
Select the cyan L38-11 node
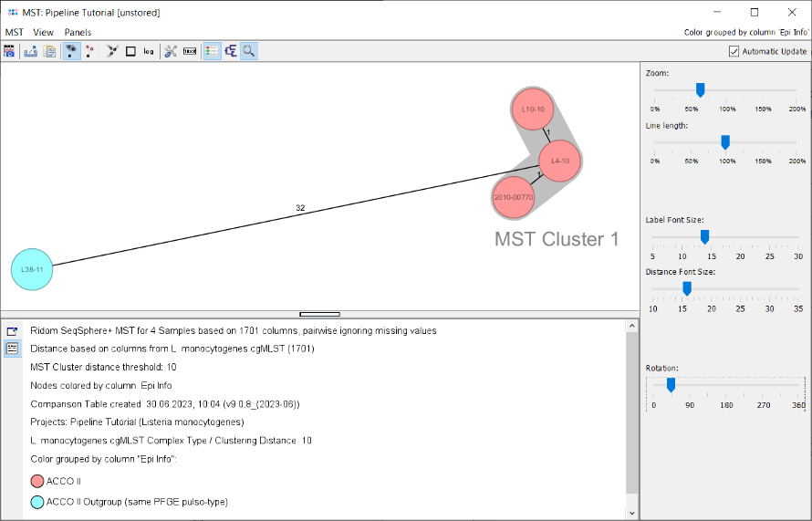32,269
